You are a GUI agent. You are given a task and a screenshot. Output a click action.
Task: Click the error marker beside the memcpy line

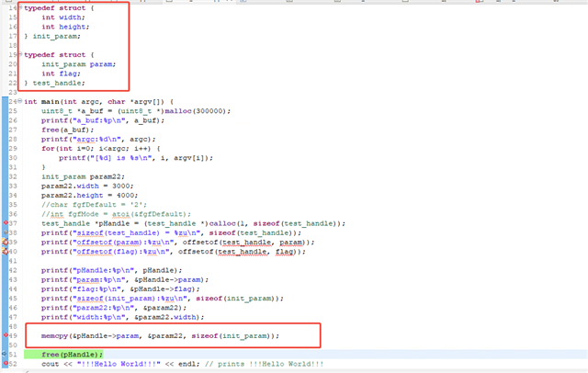pyautogui.click(x=5, y=336)
